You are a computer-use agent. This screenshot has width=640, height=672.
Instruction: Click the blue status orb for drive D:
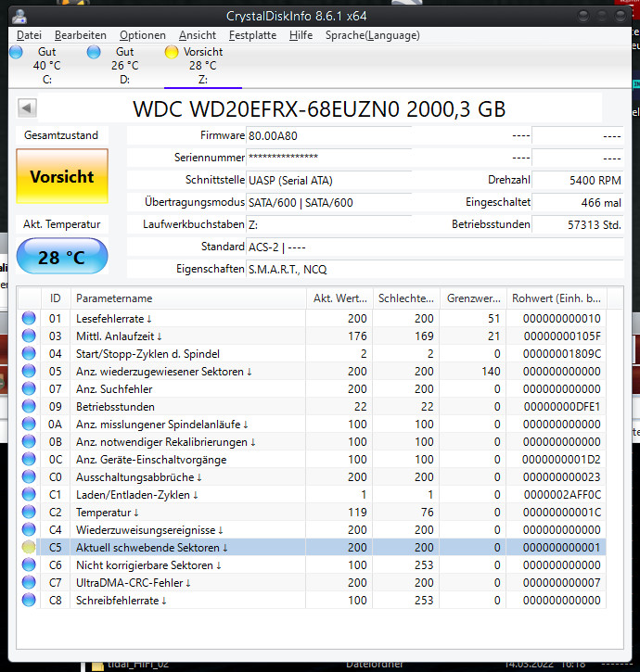[94, 52]
